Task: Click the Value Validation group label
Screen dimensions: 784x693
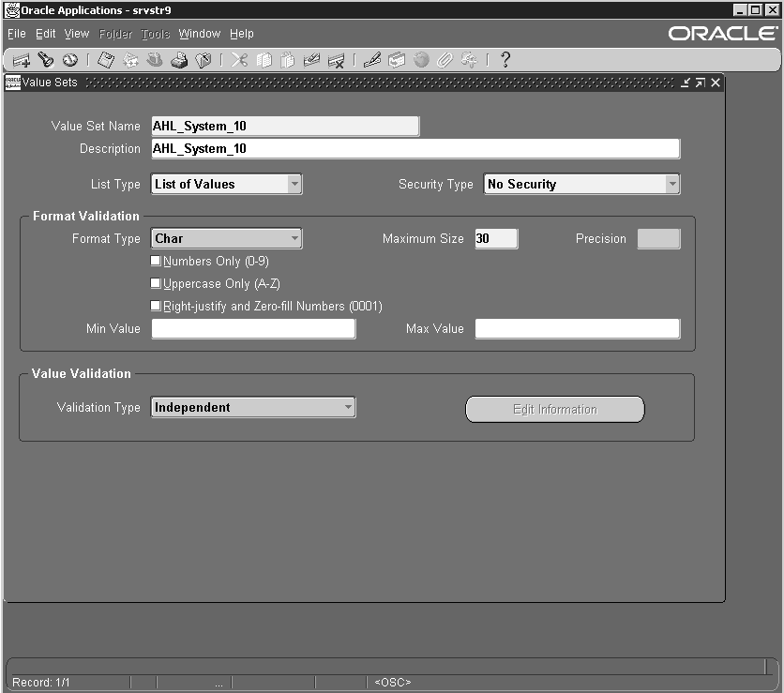Action: pyautogui.click(x=81, y=373)
